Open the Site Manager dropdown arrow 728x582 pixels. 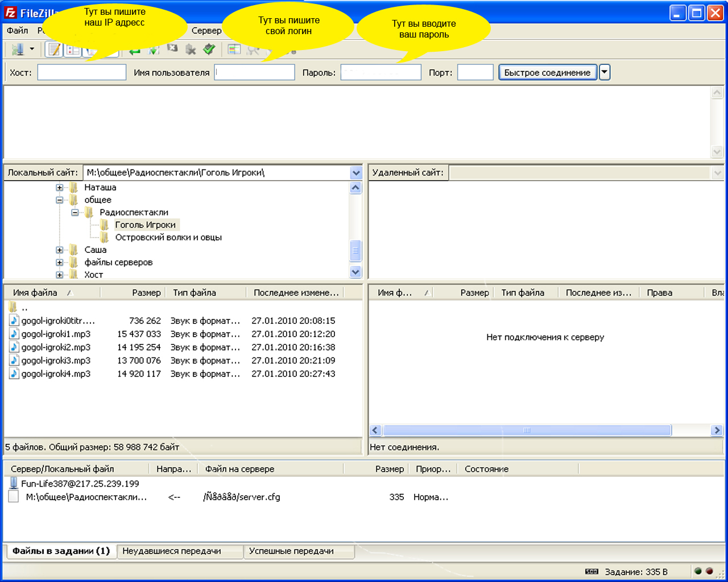tap(32, 49)
